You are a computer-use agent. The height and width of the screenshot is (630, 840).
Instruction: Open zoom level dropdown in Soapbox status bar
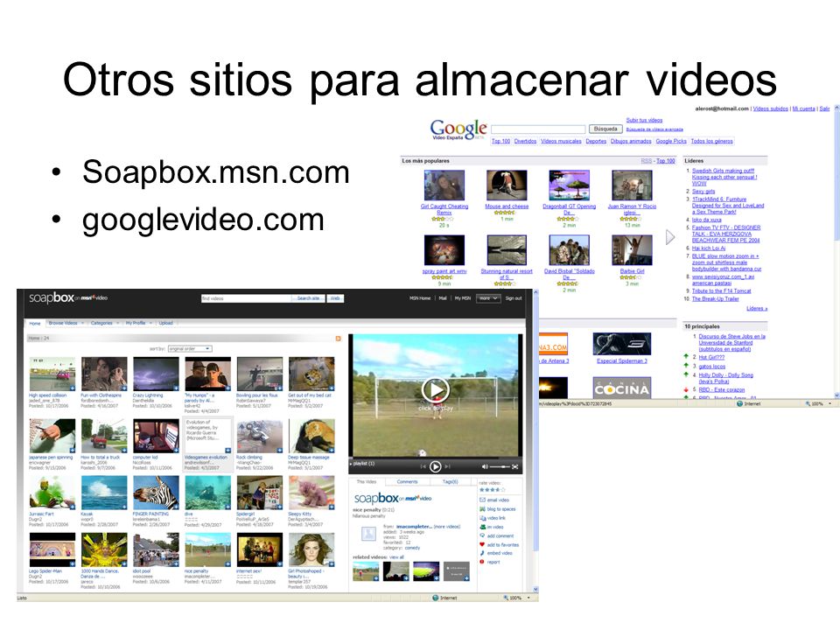(x=529, y=598)
